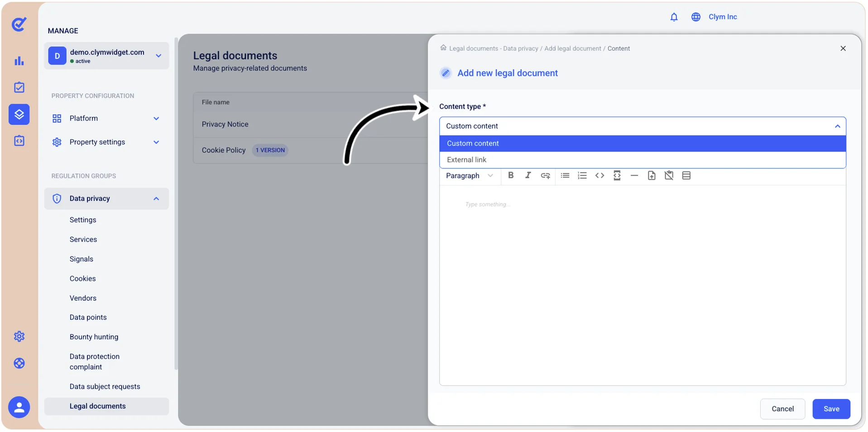This screenshot has height=432, width=868.
Task: Click the table layout editor icon
Action: point(686,176)
